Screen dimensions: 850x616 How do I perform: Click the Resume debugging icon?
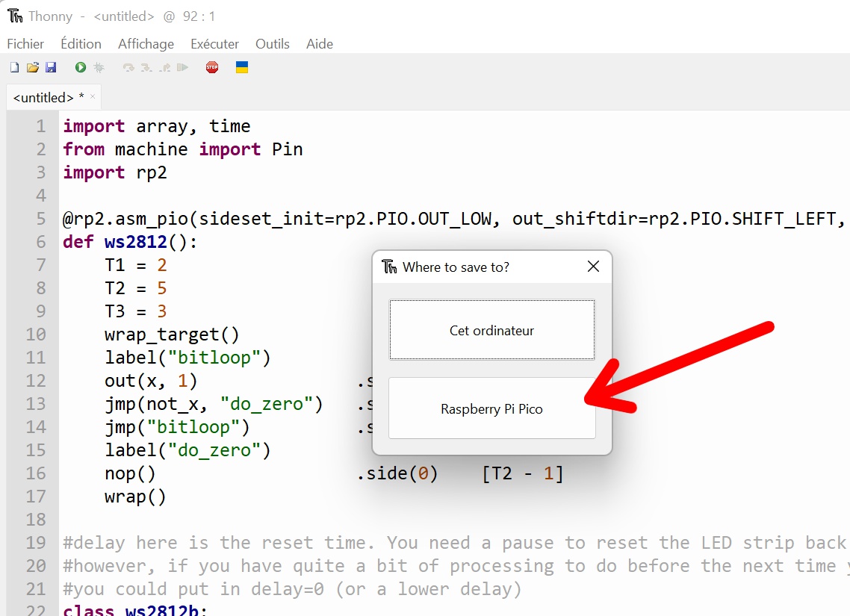[183, 68]
